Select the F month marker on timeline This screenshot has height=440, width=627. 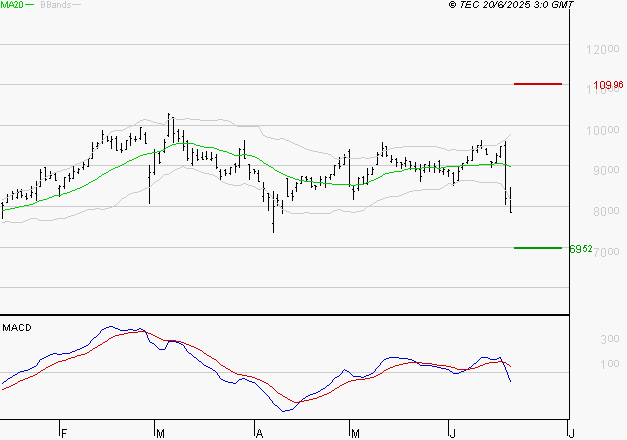(x=62, y=431)
